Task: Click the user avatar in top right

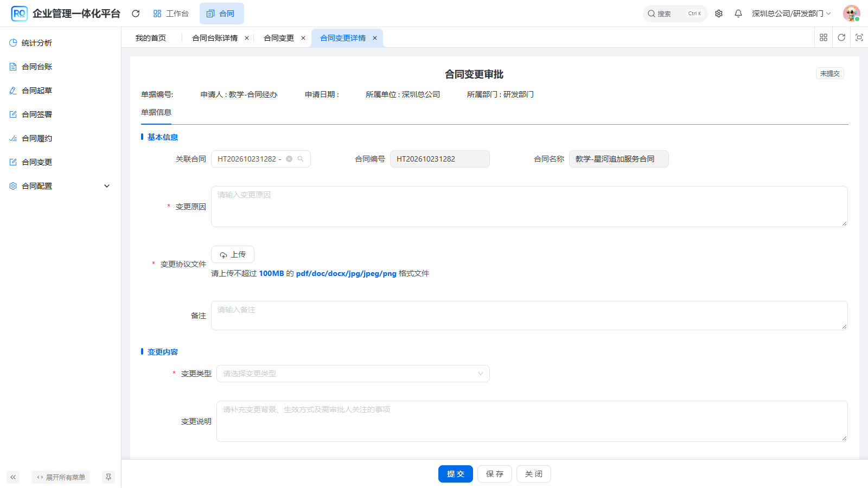Action: pos(852,14)
